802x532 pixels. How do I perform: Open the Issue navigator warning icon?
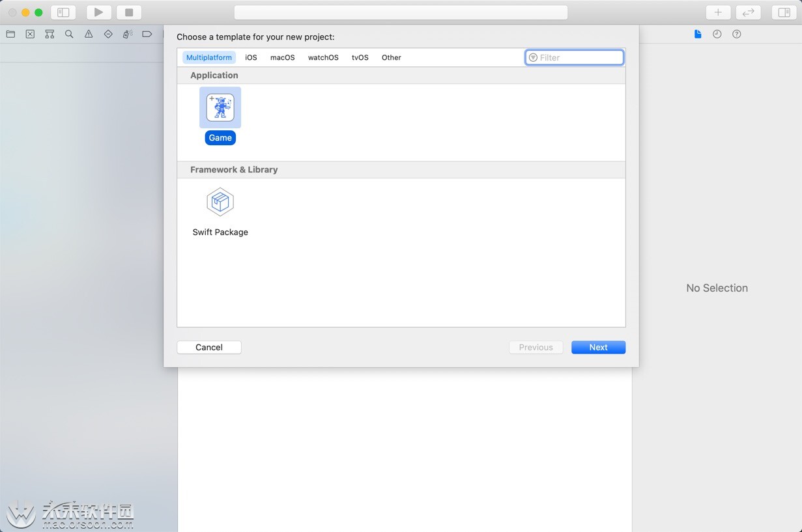tap(89, 34)
